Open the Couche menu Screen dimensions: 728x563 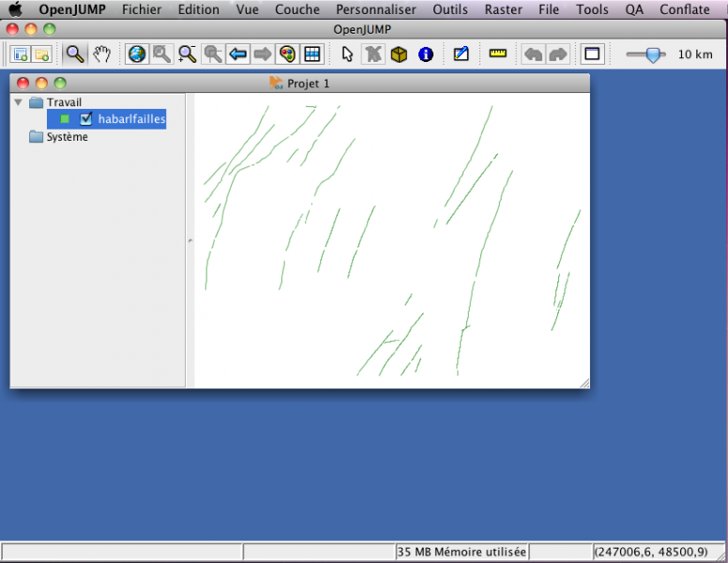click(x=296, y=9)
